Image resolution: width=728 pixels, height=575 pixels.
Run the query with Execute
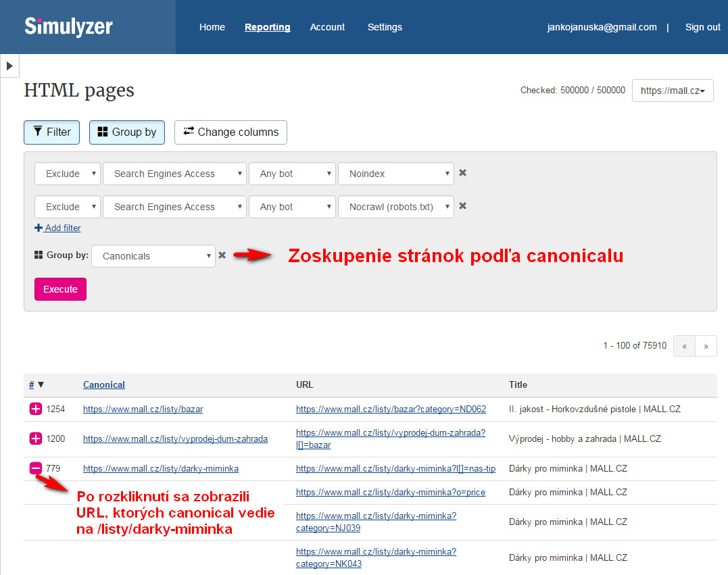point(60,289)
